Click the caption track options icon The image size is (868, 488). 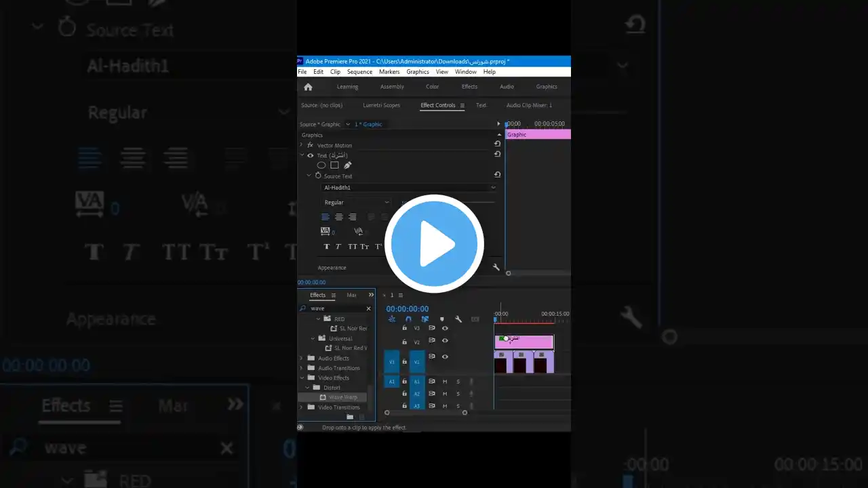coord(475,319)
